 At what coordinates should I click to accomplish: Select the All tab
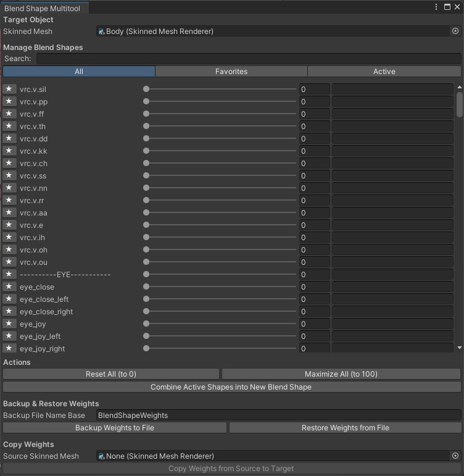click(x=79, y=72)
